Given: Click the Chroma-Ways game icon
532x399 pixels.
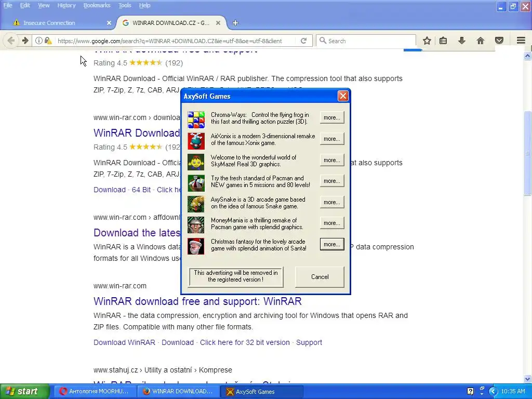Looking at the screenshot, I should pos(196,119).
